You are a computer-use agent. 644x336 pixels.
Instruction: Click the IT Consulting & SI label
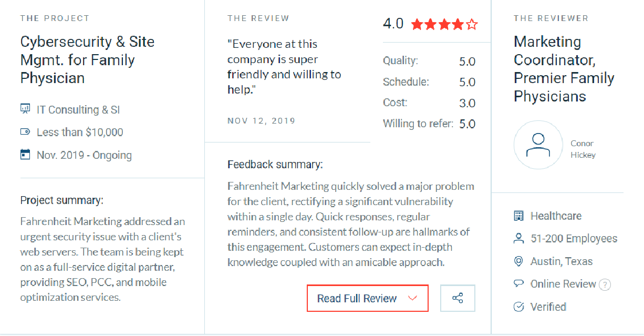pos(78,110)
